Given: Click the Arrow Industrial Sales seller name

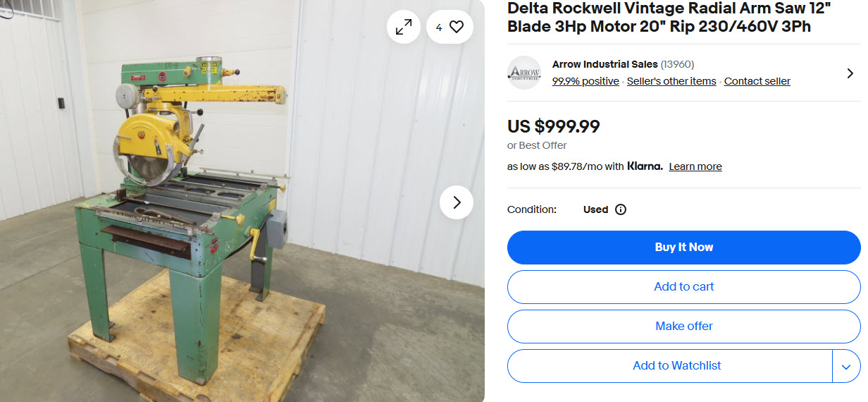Looking at the screenshot, I should point(605,64).
